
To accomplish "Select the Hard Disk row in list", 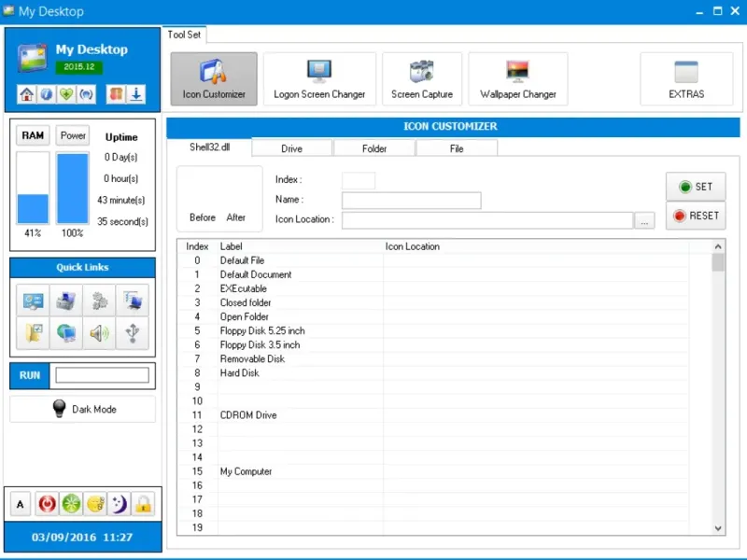I will pyautogui.click(x=240, y=373).
